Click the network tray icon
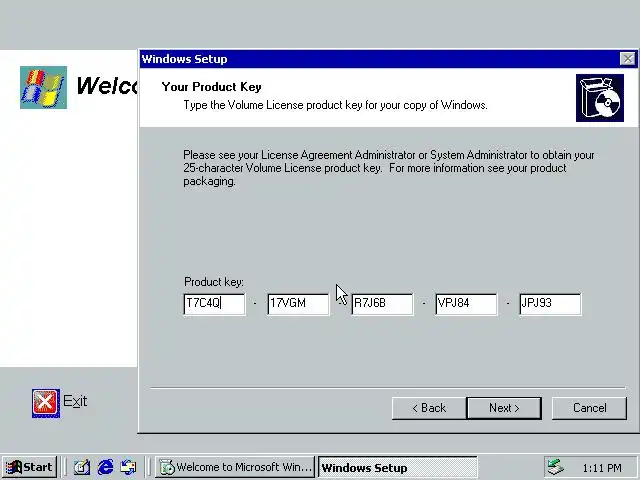 click(x=556, y=467)
